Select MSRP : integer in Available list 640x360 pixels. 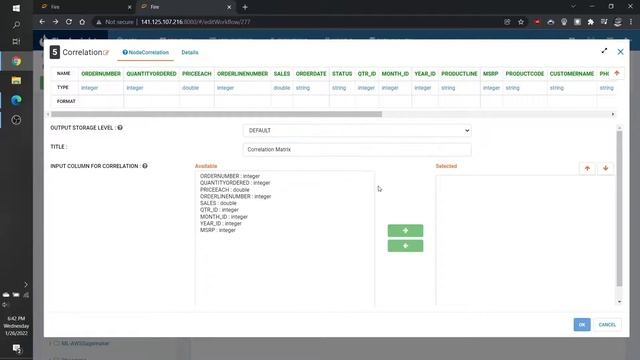[x=218, y=230]
